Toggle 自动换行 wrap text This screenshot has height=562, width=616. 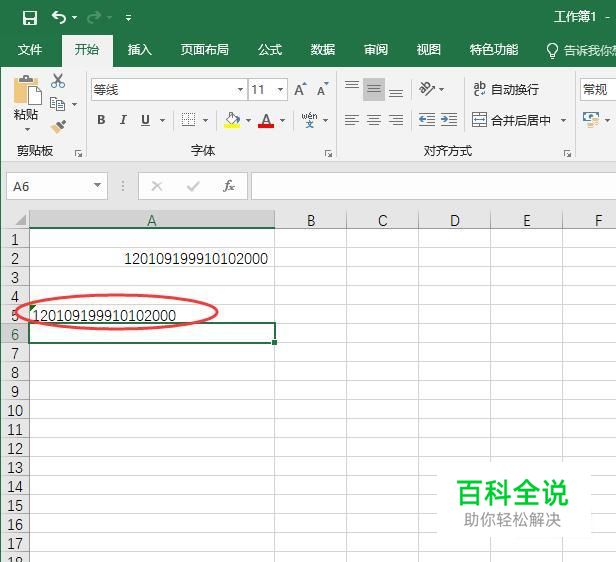pos(506,90)
